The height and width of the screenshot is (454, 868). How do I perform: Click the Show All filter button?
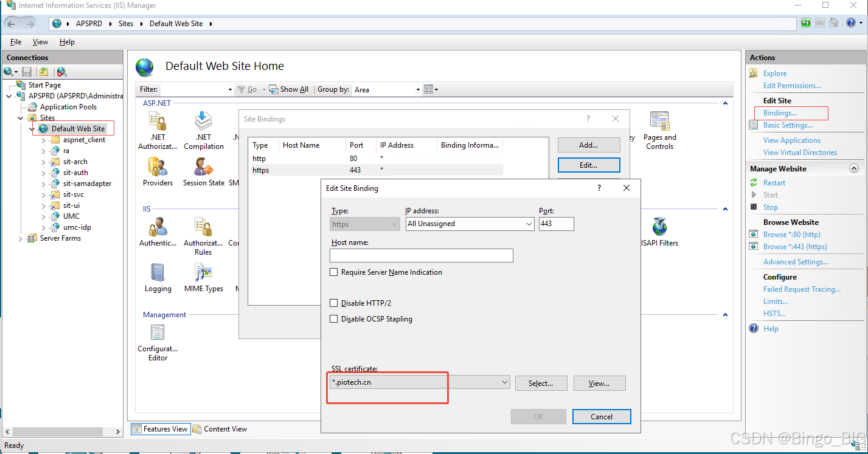[x=289, y=89]
